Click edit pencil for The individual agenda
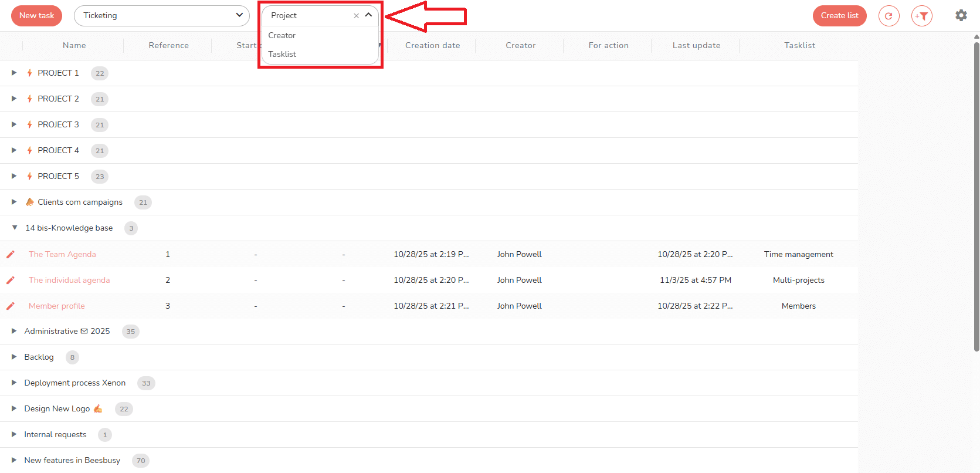980x473 pixels. (10, 280)
